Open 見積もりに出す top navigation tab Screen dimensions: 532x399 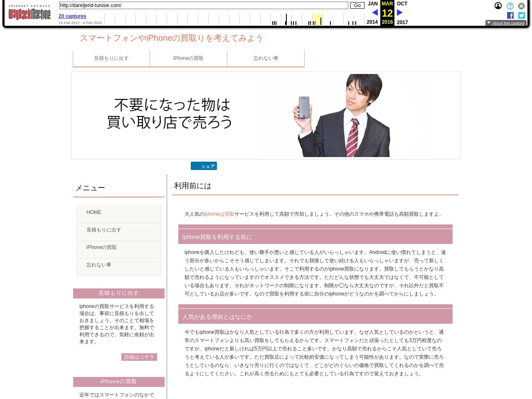pyautogui.click(x=111, y=58)
